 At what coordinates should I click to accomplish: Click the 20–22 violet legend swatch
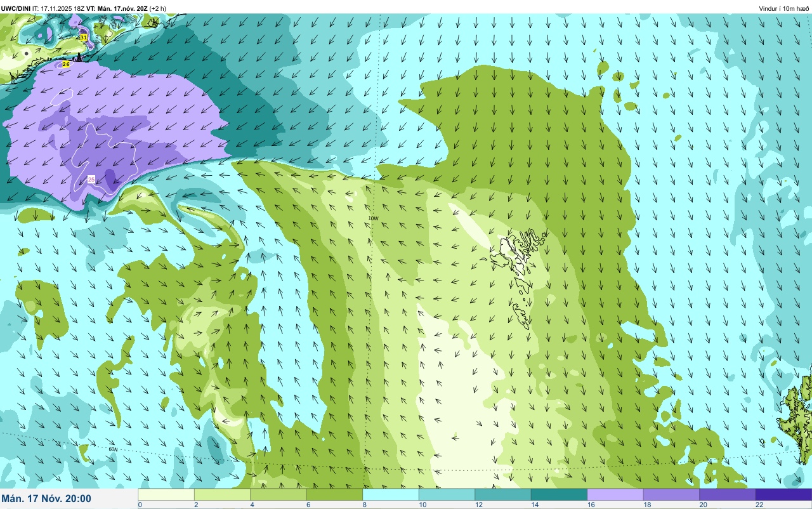[x=728, y=494]
